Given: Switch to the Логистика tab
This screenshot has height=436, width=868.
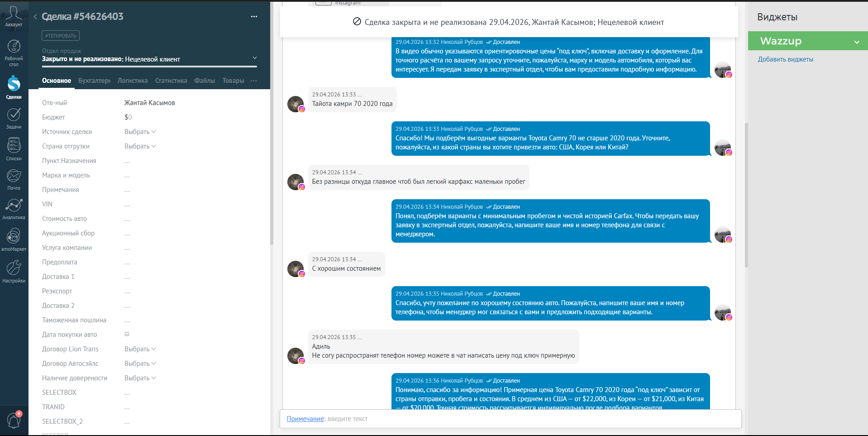Looking at the screenshot, I should [133, 81].
